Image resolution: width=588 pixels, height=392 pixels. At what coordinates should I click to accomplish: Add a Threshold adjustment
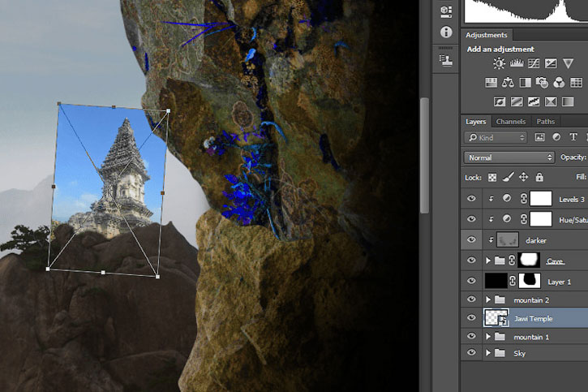(533, 101)
